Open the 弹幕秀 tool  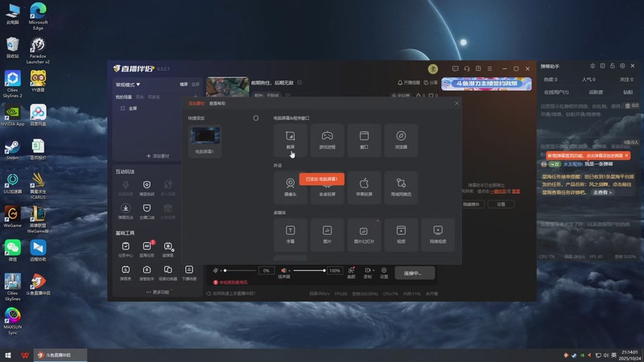tap(126, 273)
